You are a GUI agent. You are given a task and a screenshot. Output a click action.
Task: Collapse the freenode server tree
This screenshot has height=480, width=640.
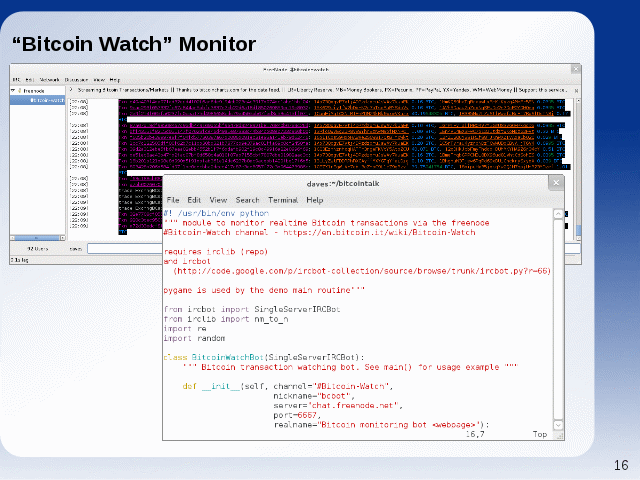tap(13, 91)
